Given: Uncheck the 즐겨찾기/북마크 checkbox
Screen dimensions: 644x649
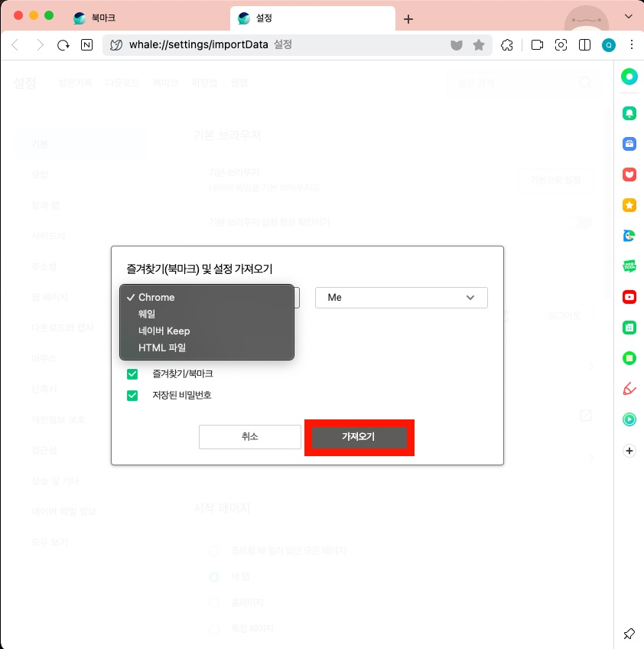Looking at the screenshot, I should [132, 374].
